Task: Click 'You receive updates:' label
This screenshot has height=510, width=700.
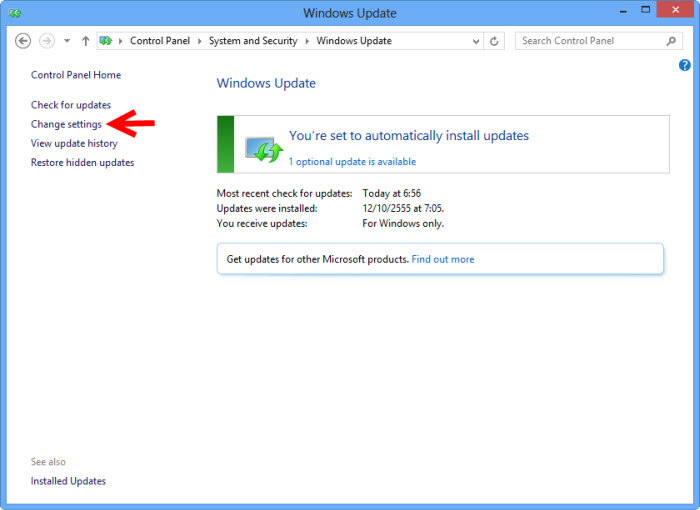Action: (262, 223)
